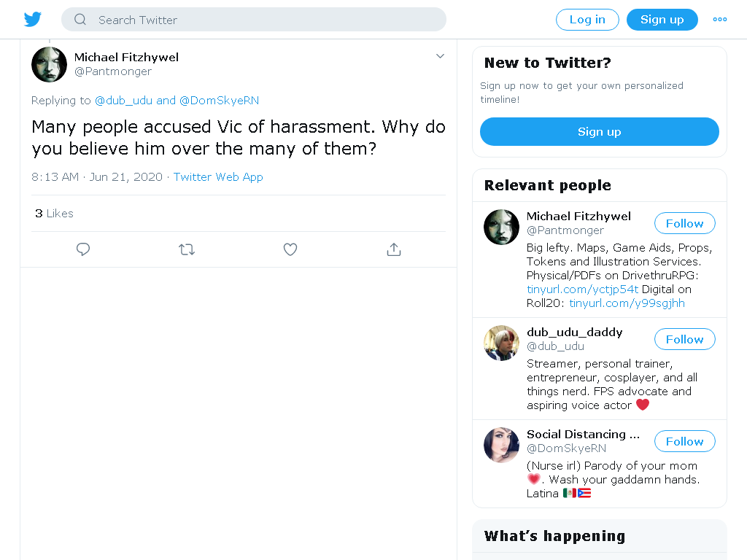Expand the tweet options chevron
The height and width of the screenshot is (560, 747).
coord(440,56)
